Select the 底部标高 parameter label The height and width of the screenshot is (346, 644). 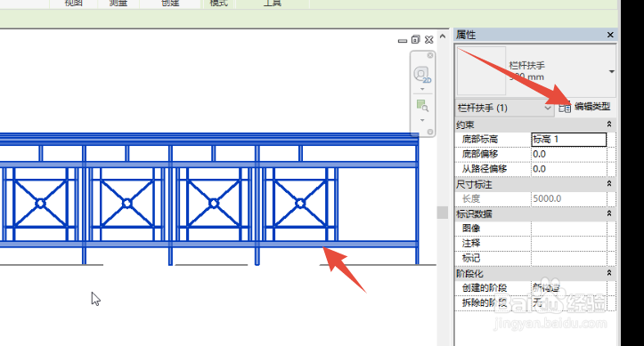(480, 140)
